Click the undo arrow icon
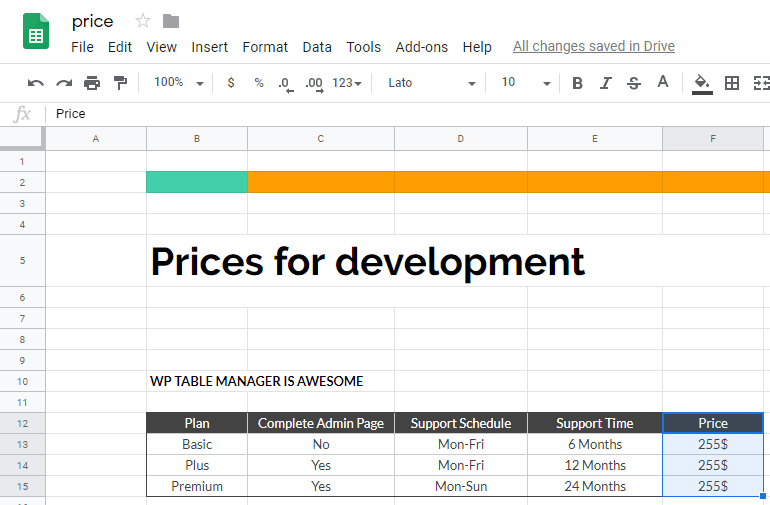The width and height of the screenshot is (770, 505). pos(36,83)
